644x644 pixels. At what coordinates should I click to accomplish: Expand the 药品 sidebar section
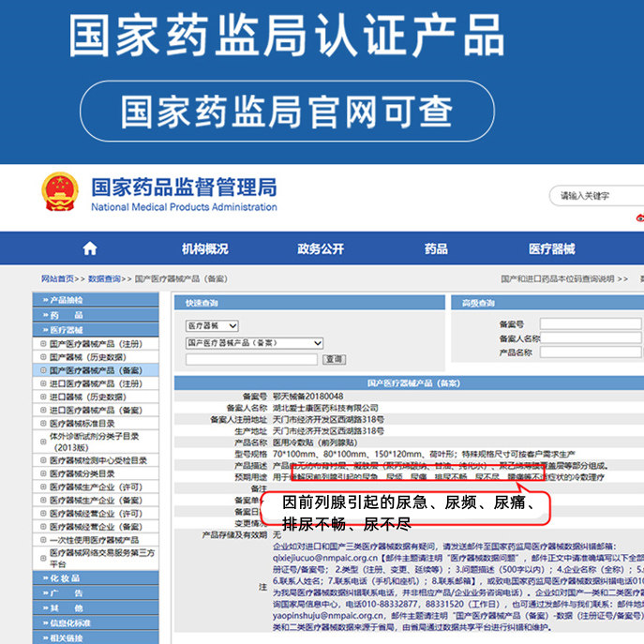[x=96, y=315]
